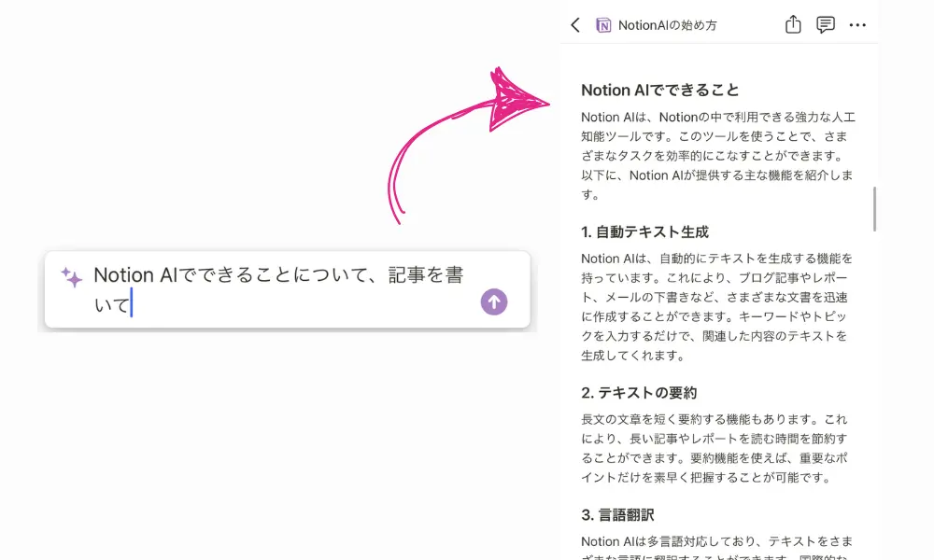Click the page's vertical scrollbar thumb
This screenshot has width=934, height=560.
point(874,209)
